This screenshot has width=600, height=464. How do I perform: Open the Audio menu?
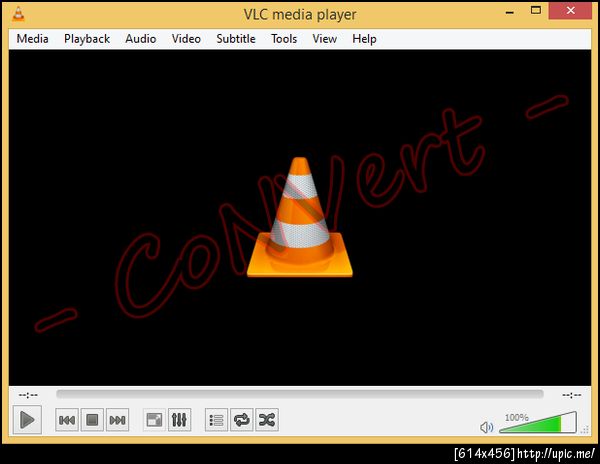(140, 39)
